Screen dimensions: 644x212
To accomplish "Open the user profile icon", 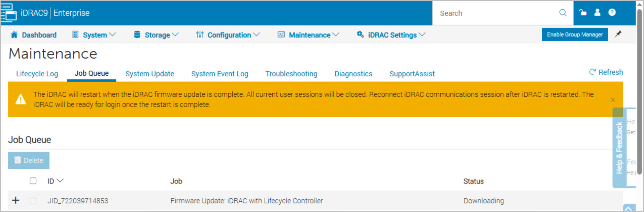I will point(597,12).
